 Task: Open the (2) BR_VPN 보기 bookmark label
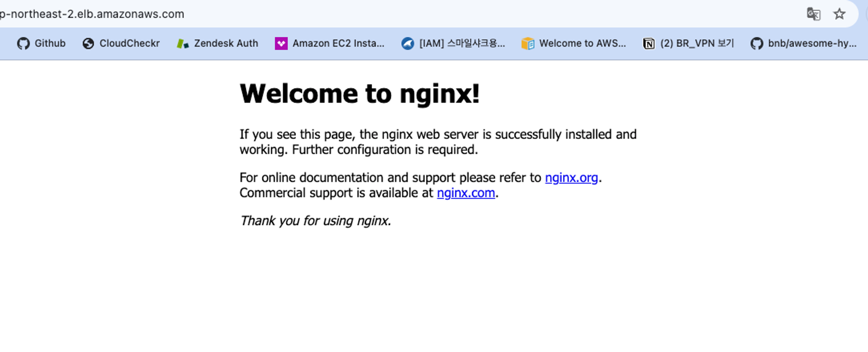pos(697,44)
